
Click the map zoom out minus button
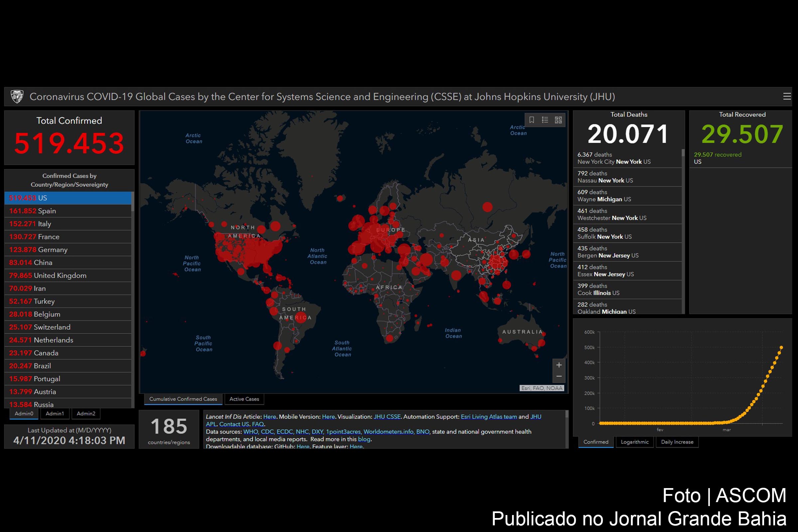[559, 377]
